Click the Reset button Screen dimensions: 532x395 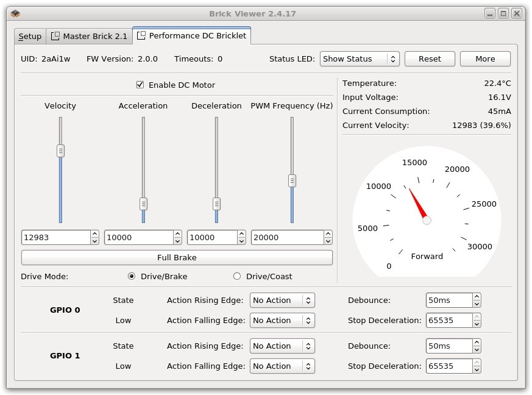(430, 59)
